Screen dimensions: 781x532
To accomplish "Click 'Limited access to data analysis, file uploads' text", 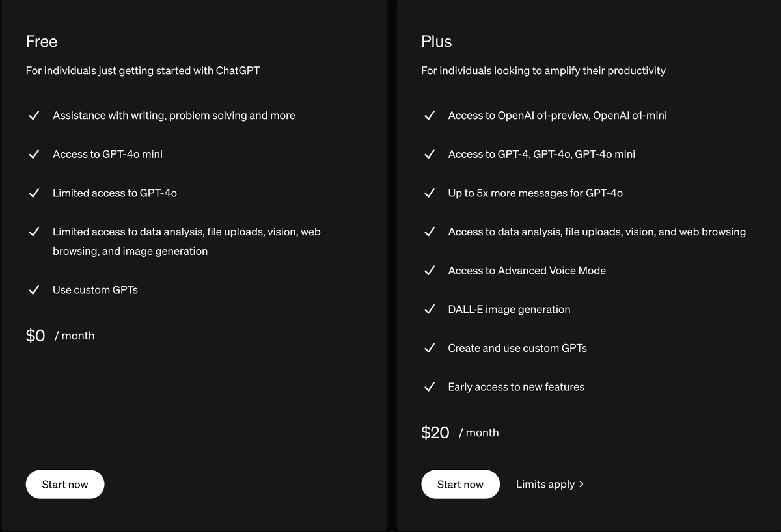I will point(187,241).
